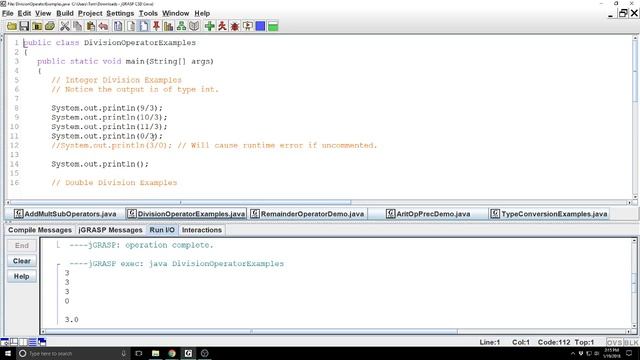The image size is (640, 360).
Task: Click code line System.out.println(9/3);
Action: coord(107,108)
